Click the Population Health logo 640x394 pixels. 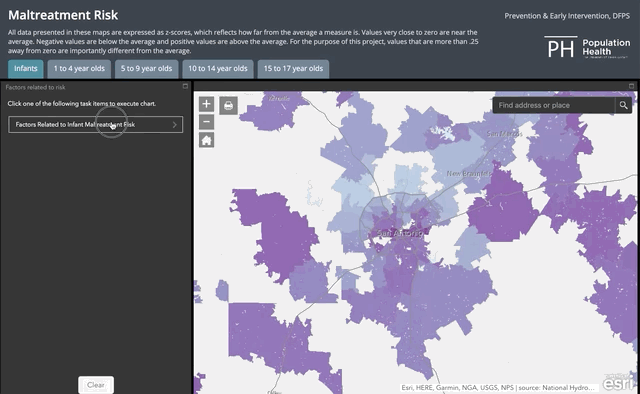click(588, 47)
